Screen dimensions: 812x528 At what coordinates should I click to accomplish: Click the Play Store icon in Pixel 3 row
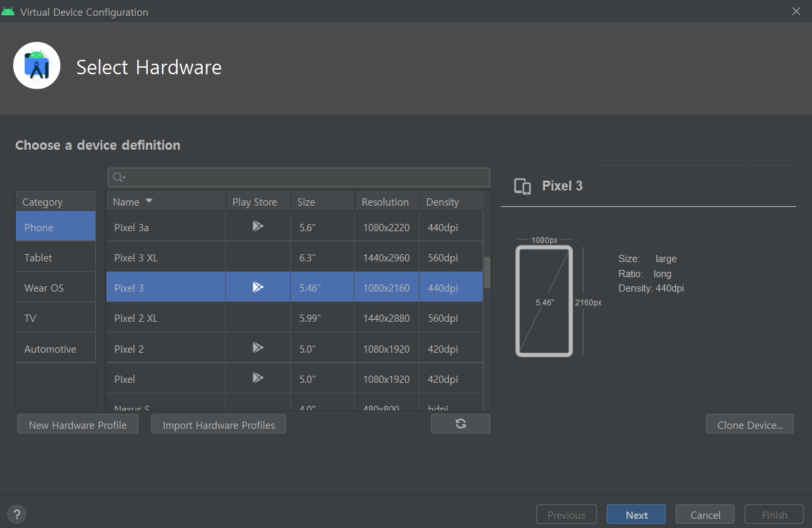(257, 287)
